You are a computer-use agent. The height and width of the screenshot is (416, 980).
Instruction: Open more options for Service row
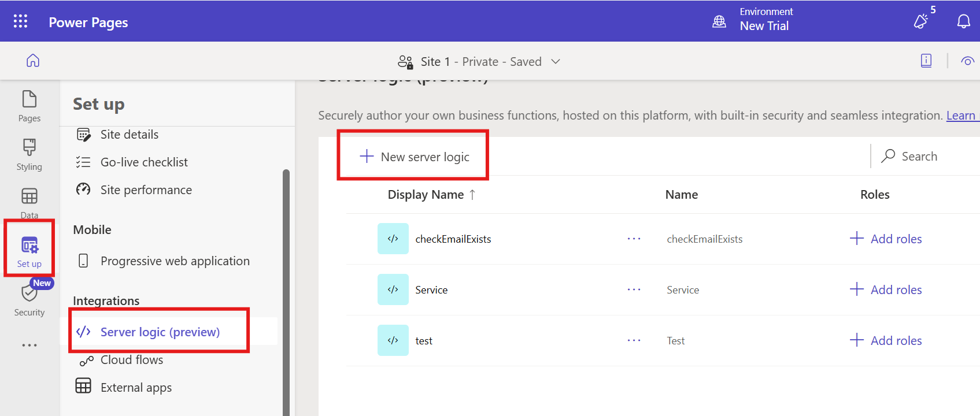(634, 290)
